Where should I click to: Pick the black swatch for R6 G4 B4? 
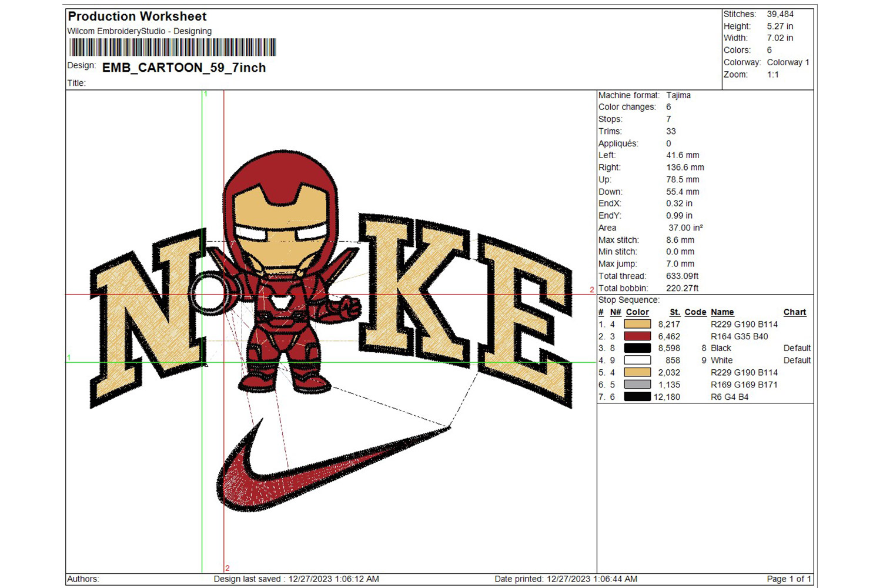coord(637,397)
